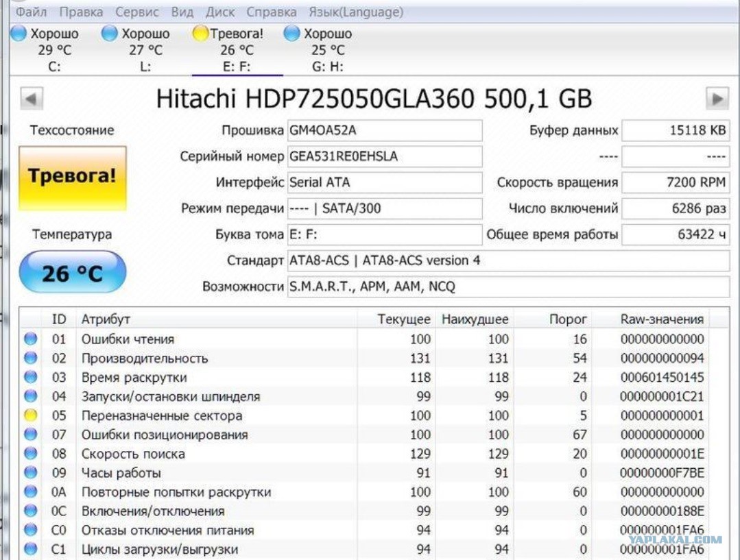740x560 pixels.
Task: Click the Прошивка field GM4OA52A
Action: [x=385, y=130]
